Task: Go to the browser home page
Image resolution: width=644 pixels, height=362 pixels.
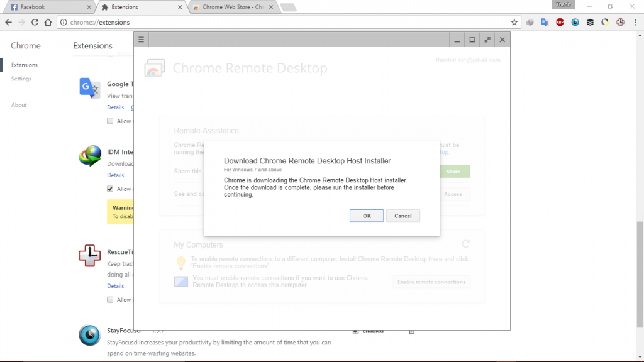Action: 48,22
